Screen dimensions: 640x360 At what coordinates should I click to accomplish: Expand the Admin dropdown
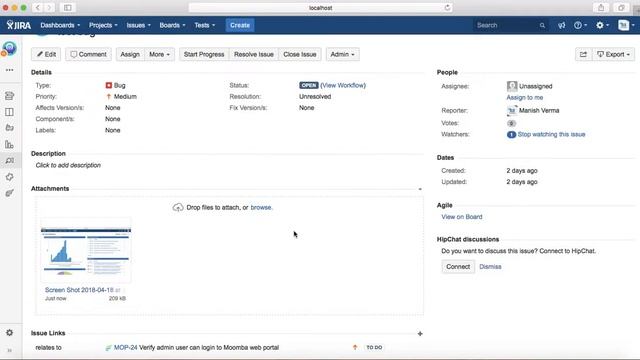tap(342, 54)
